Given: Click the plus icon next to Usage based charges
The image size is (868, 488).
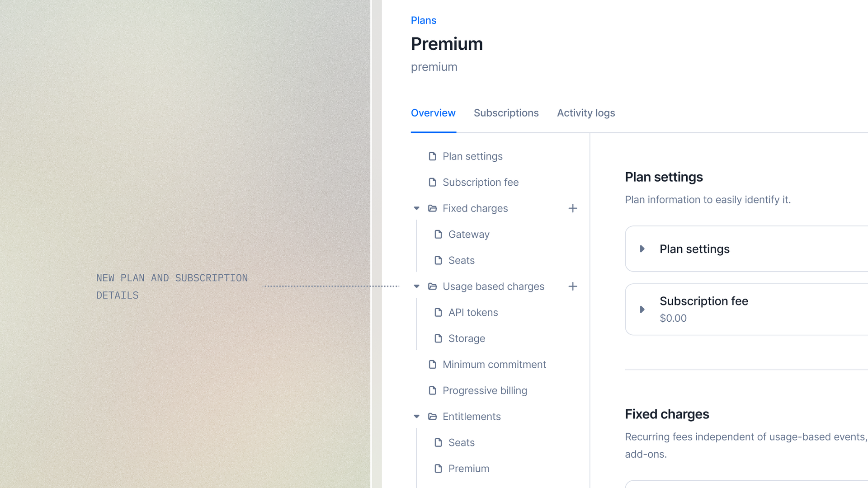Looking at the screenshot, I should click(573, 286).
